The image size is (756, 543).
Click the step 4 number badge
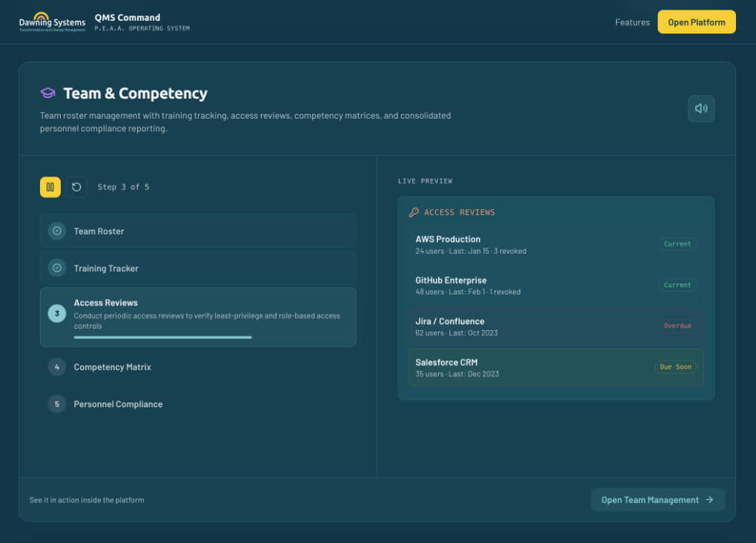pos(57,366)
